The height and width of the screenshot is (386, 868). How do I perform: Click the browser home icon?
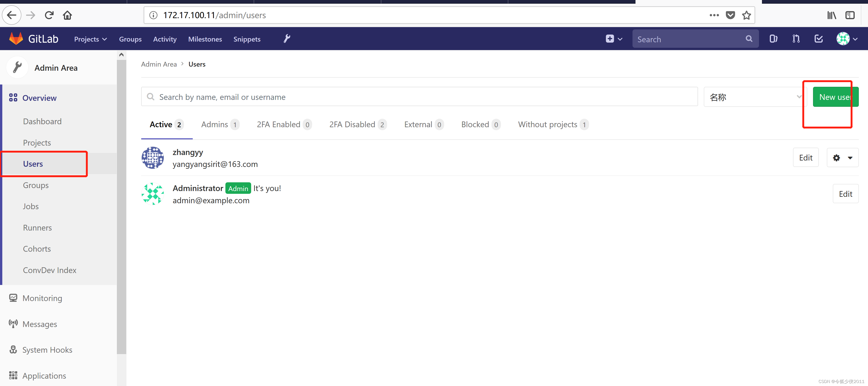67,15
